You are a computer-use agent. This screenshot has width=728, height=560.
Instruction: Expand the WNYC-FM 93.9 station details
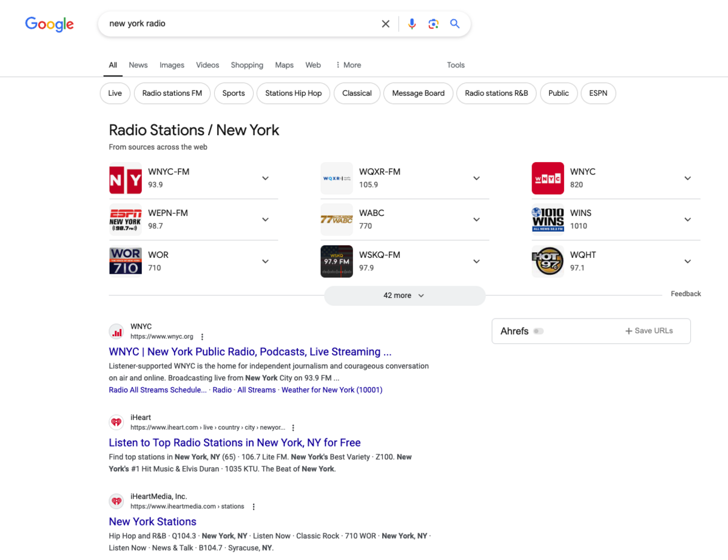click(x=265, y=178)
